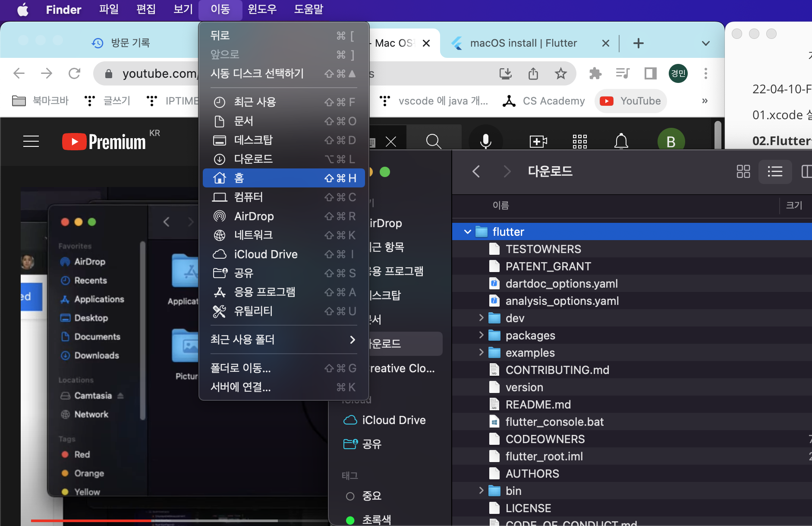The width and height of the screenshot is (812, 526).
Task: Open the tab search dropdown arrow
Action: pos(706,43)
